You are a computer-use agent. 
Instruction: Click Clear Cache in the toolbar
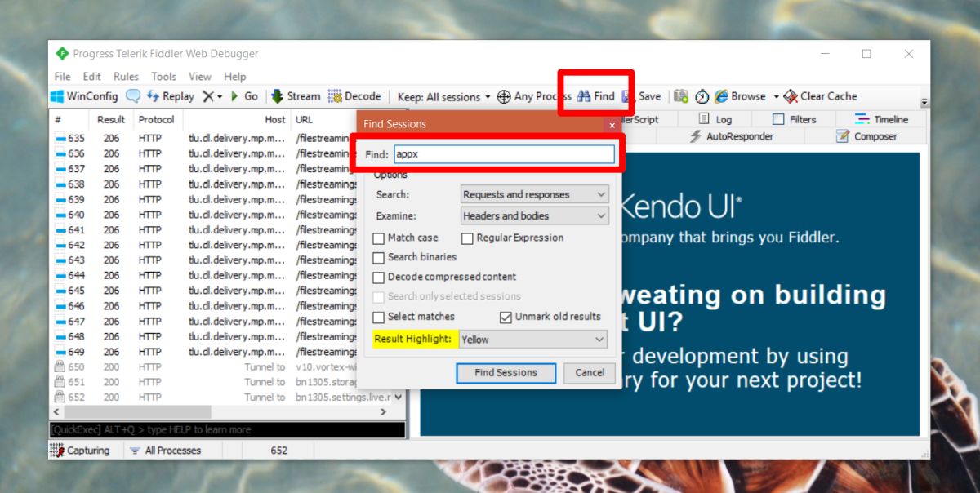(x=820, y=96)
